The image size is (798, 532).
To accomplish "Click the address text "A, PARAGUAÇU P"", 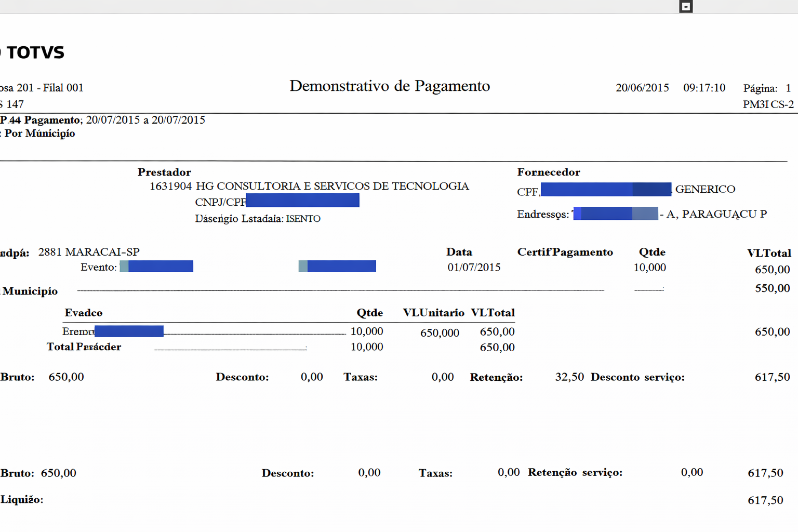I will click(x=716, y=214).
